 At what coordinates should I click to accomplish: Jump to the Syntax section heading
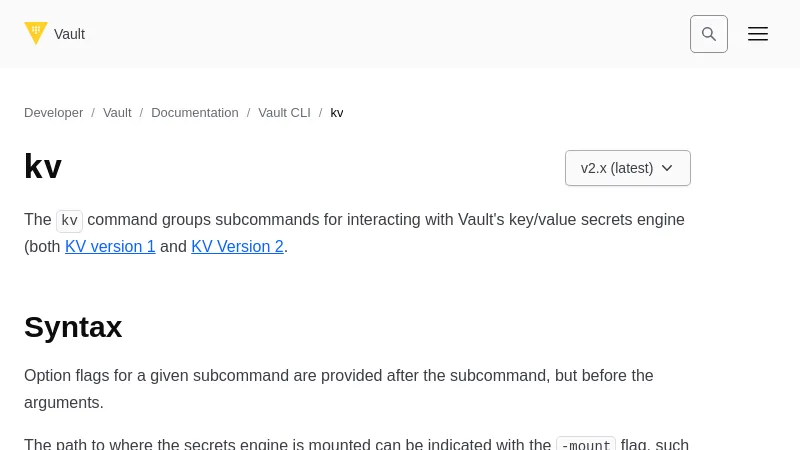(x=73, y=327)
